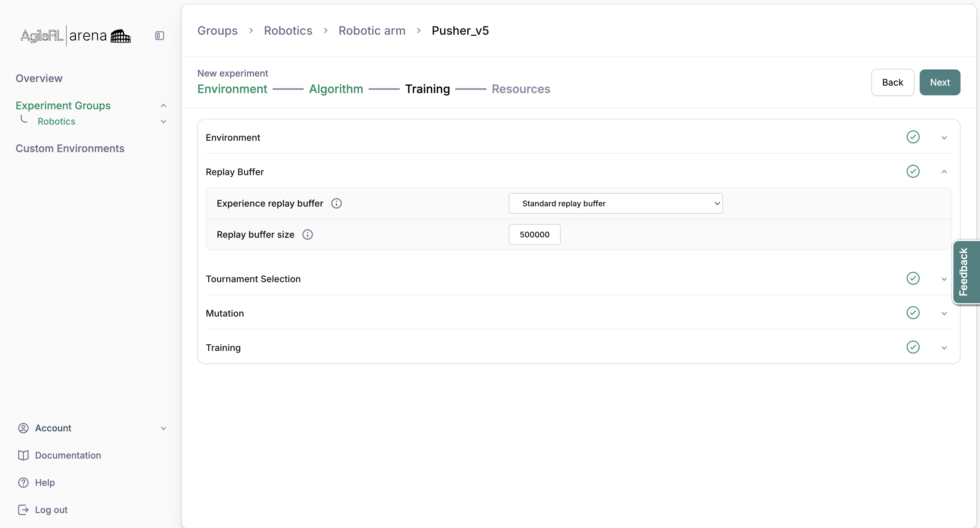This screenshot has width=980, height=528.
Task: Select the Training wizard step
Action: click(427, 89)
